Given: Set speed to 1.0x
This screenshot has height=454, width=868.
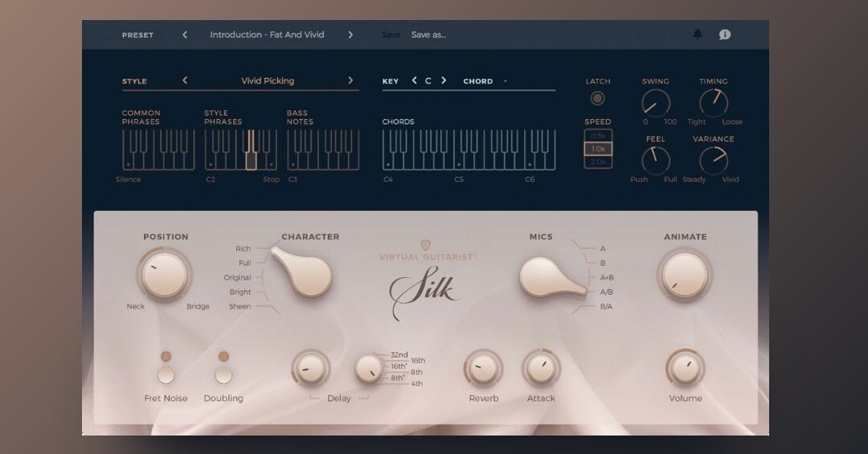Looking at the screenshot, I should click(x=598, y=149).
